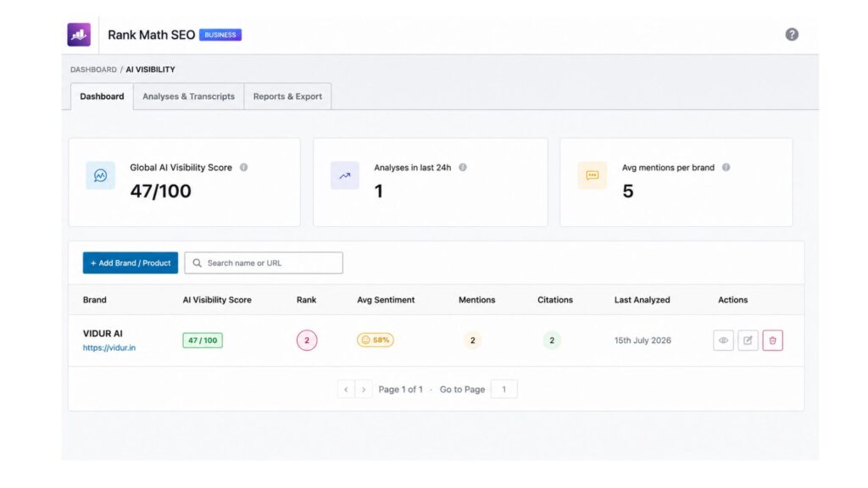Click the mentions count 2 badge
Viewport: 868px width, 488px height.
point(473,341)
